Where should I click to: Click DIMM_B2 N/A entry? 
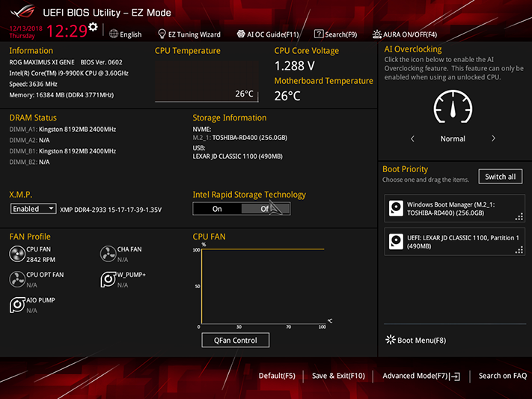(x=29, y=162)
